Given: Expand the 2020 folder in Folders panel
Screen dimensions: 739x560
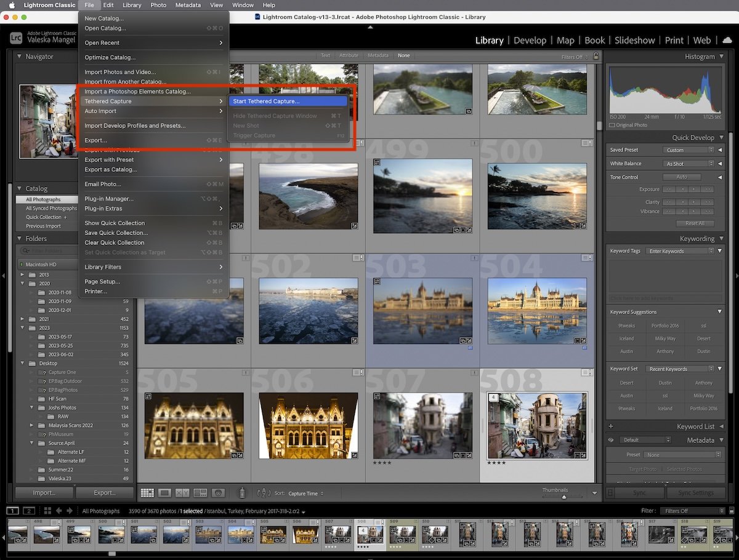Looking at the screenshot, I should pyautogui.click(x=22, y=284).
